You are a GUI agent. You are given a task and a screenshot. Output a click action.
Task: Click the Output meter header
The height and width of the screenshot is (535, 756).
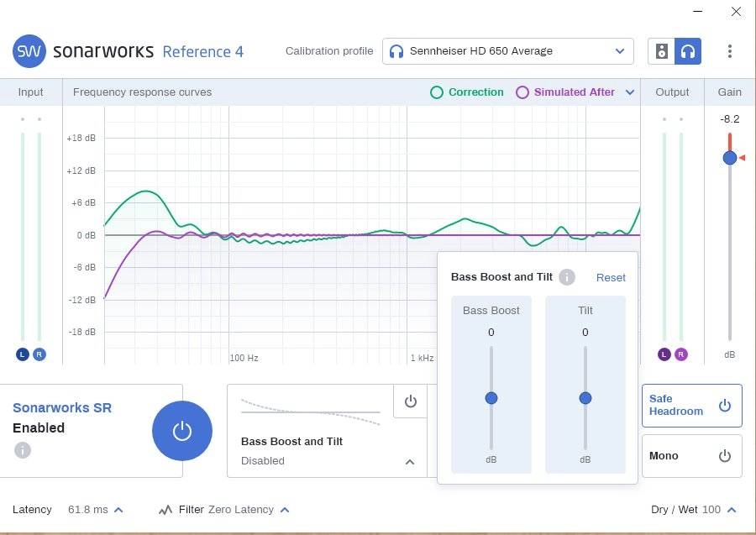coord(672,92)
